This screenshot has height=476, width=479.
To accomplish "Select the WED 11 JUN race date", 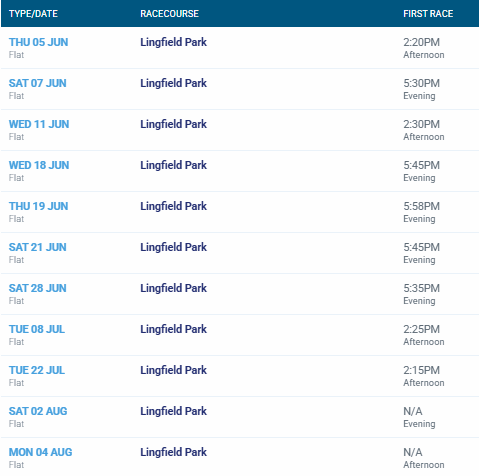I will pos(39,124).
